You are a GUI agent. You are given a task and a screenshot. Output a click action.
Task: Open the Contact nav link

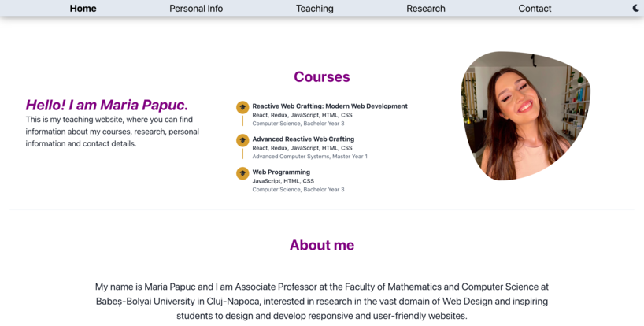(535, 8)
